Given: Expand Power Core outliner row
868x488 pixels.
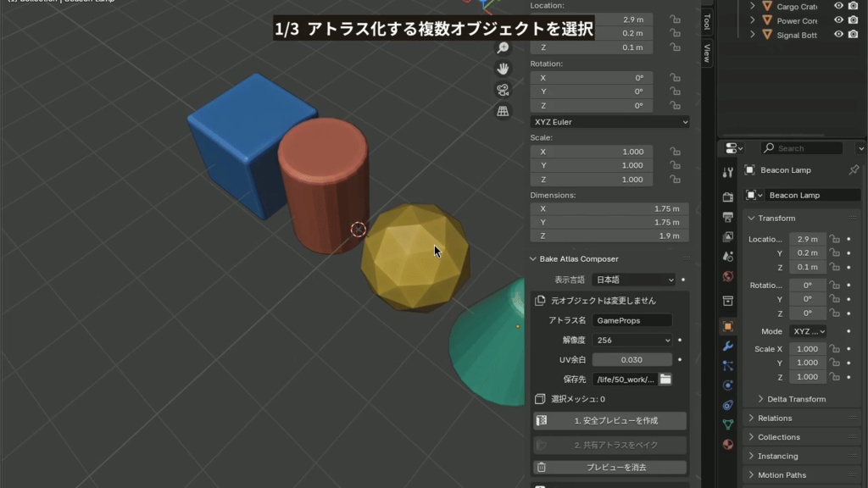Looking at the screenshot, I should (753, 20).
